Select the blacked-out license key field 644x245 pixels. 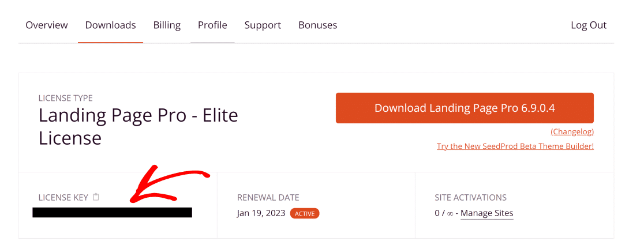click(112, 213)
